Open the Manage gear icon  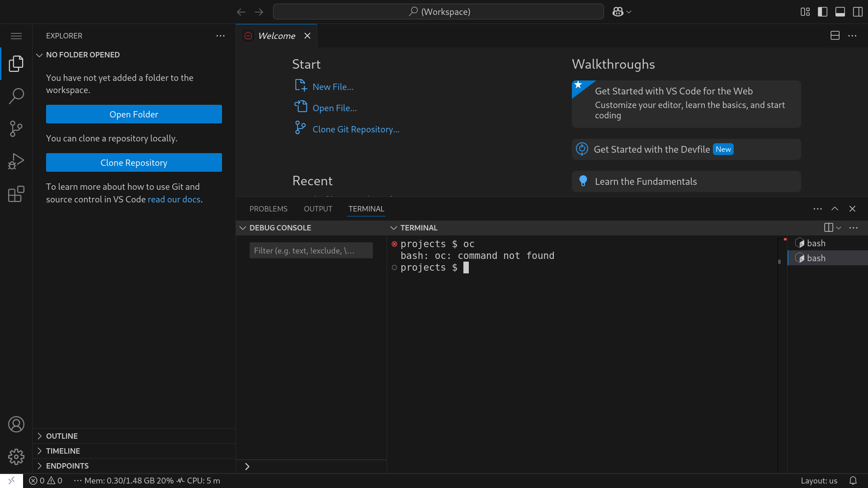coord(16,457)
